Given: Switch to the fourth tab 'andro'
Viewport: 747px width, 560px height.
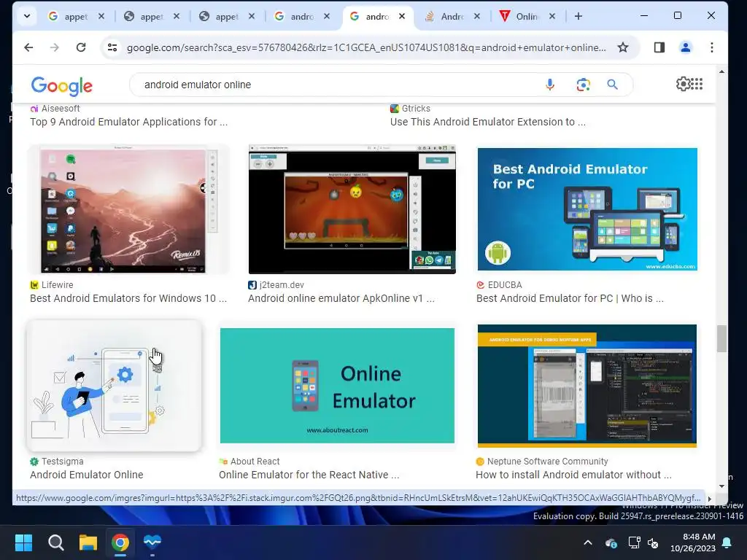Looking at the screenshot, I should (294, 16).
